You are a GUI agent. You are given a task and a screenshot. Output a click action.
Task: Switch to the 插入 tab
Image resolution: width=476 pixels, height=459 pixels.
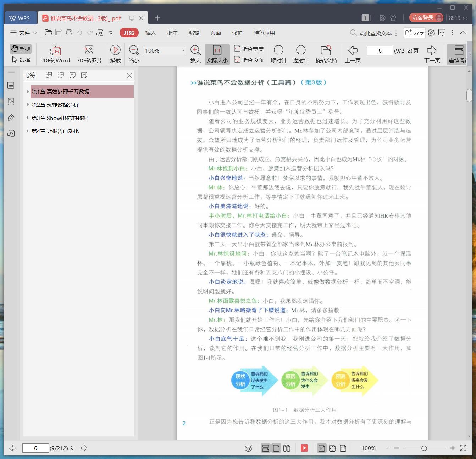[x=150, y=33]
